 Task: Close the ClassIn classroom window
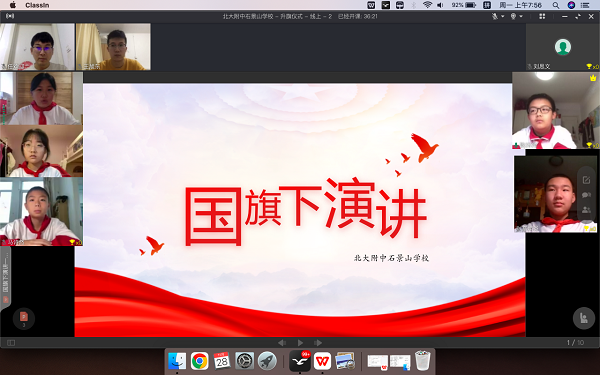pos(591,16)
